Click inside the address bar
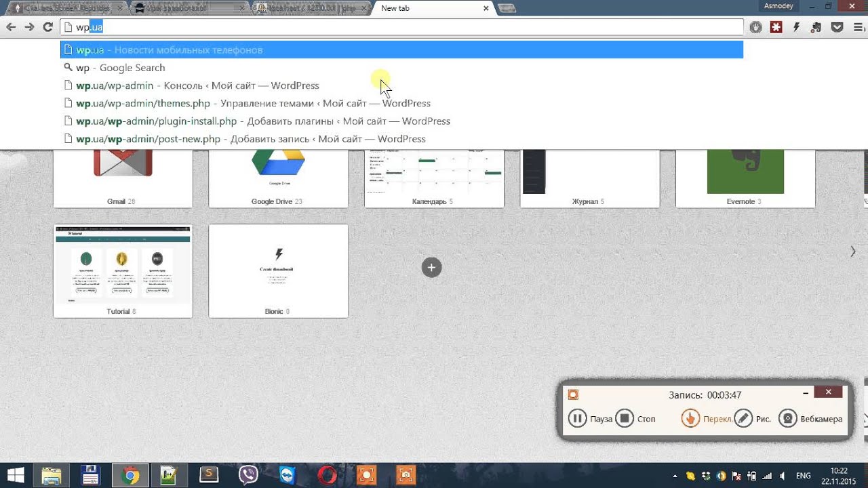Screen dimensions: 868x488 pyautogui.click(x=402, y=27)
